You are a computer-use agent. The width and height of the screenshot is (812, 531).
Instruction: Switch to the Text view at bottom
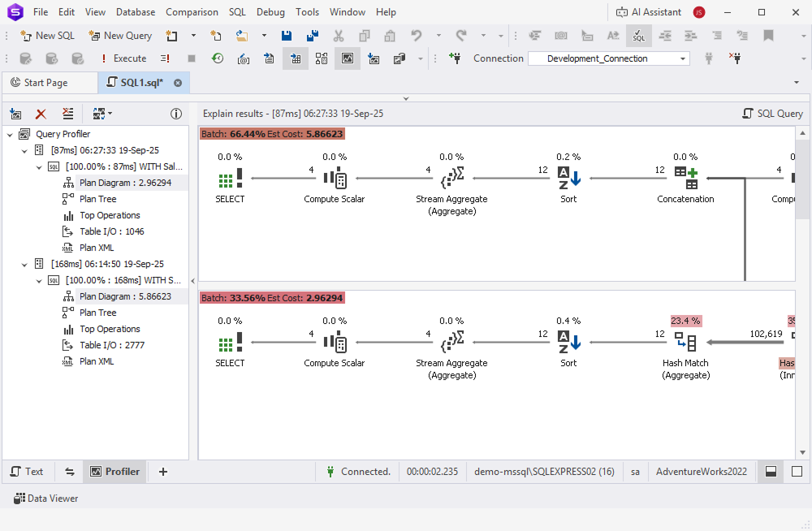(x=28, y=471)
